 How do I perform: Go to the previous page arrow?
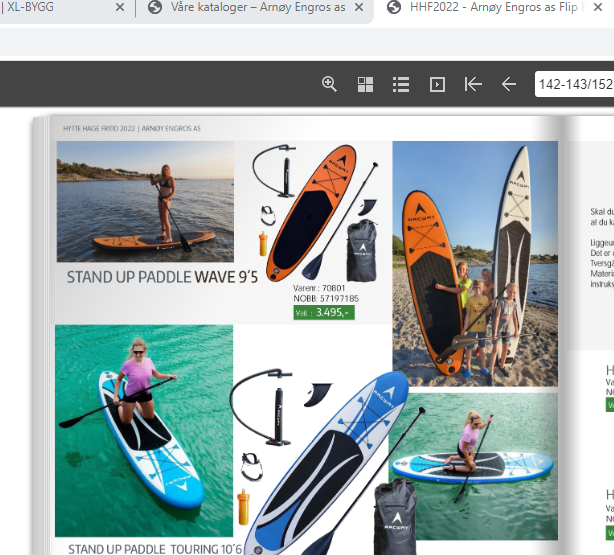pyautogui.click(x=509, y=84)
